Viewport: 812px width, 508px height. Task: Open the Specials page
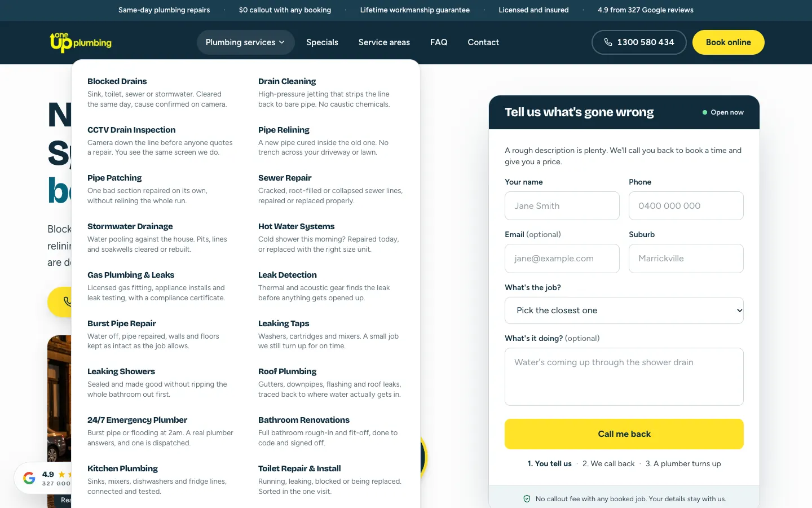point(322,42)
